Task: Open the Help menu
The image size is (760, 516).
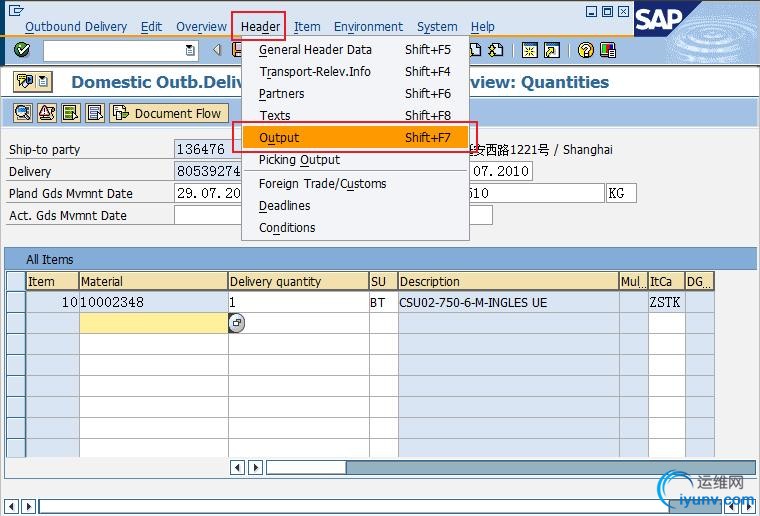Action: point(482,27)
